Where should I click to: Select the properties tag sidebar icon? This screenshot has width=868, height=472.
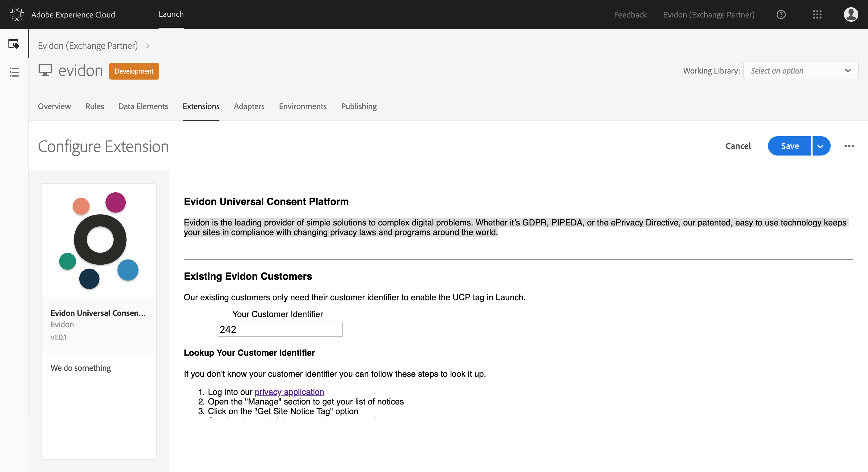pos(14,44)
